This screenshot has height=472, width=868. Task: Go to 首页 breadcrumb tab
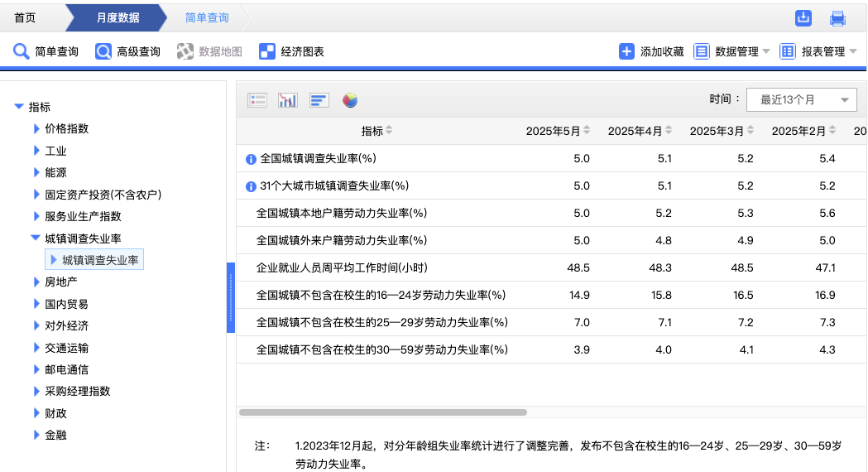tap(25, 17)
